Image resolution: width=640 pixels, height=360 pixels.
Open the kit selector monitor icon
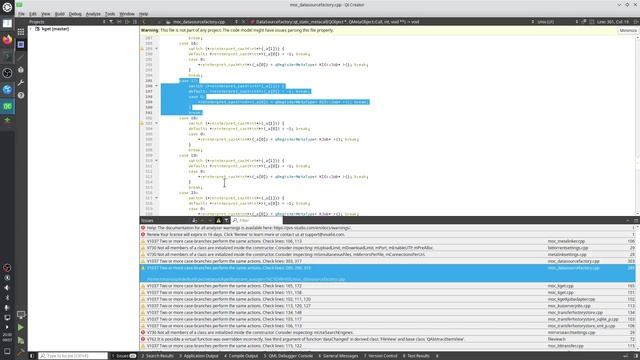pyautogui.click(x=21, y=315)
